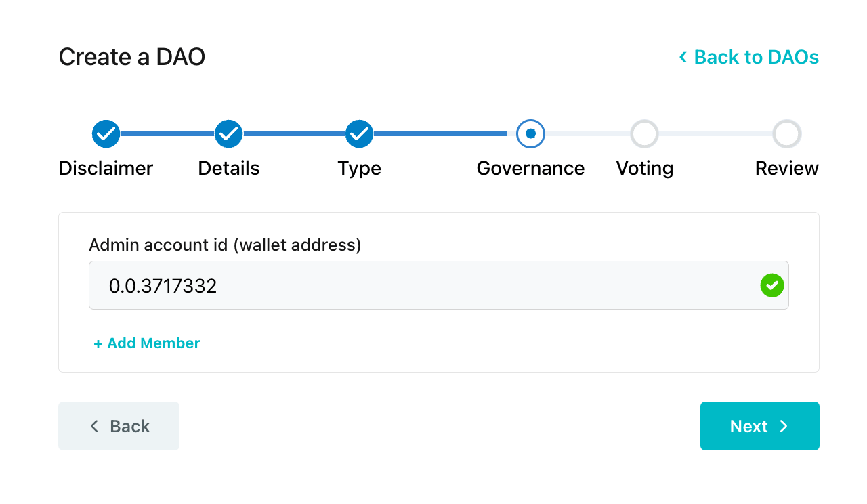Click the Admin account id input field
The width and height of the screenshot is (867, 504).
pos(439,285)
